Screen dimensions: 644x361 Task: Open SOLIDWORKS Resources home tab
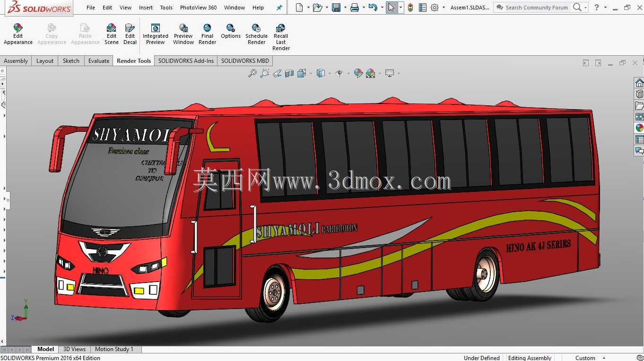(x=639, y=83)
